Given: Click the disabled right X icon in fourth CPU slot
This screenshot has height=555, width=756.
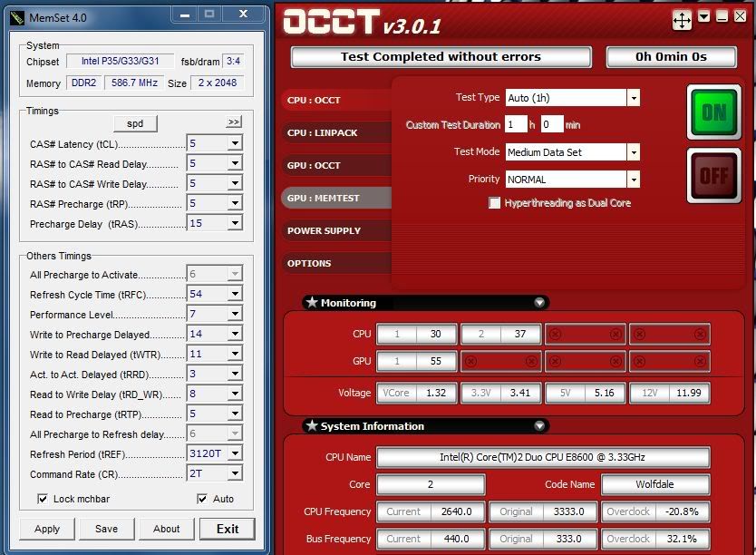Looking at the screenshot, I should point(700,334).
